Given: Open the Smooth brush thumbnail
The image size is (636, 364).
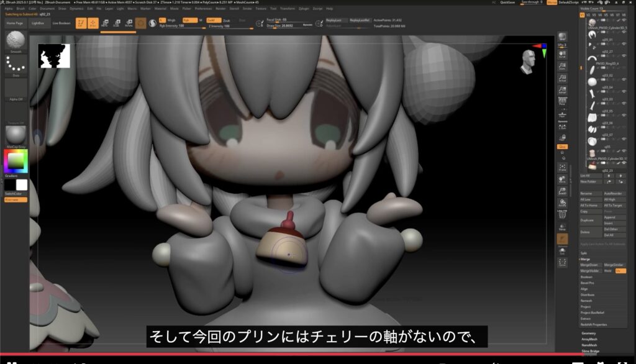Looking at the screenshot, I should click(x=16, y=42).
